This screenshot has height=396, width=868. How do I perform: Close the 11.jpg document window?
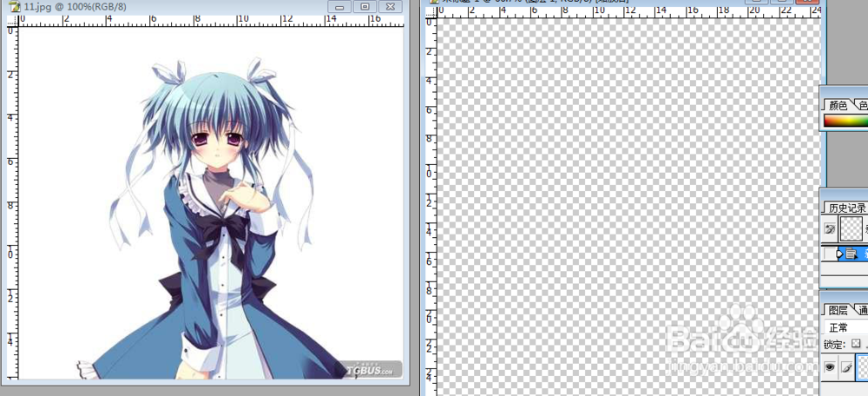(x=391, y=7)
